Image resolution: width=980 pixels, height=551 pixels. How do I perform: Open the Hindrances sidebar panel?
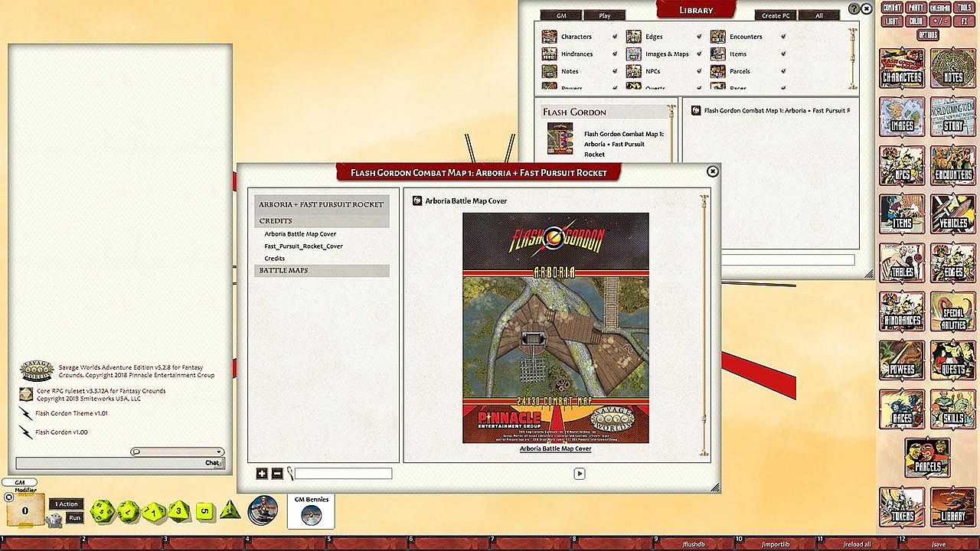tap(902, 312)
